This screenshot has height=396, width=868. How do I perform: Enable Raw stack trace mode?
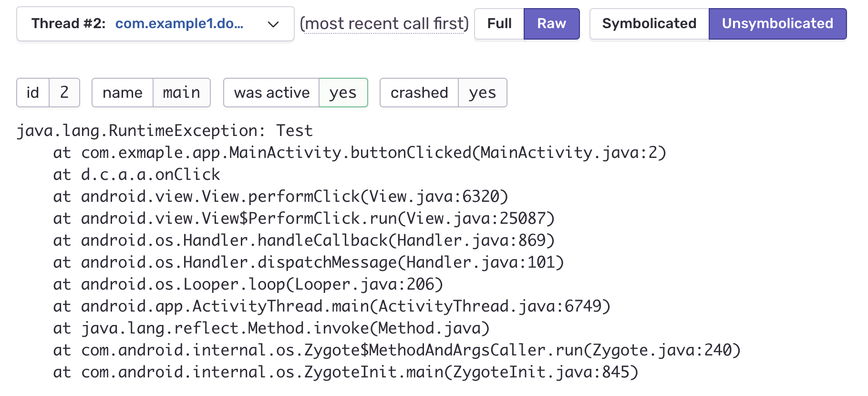[x=551, y=24]
